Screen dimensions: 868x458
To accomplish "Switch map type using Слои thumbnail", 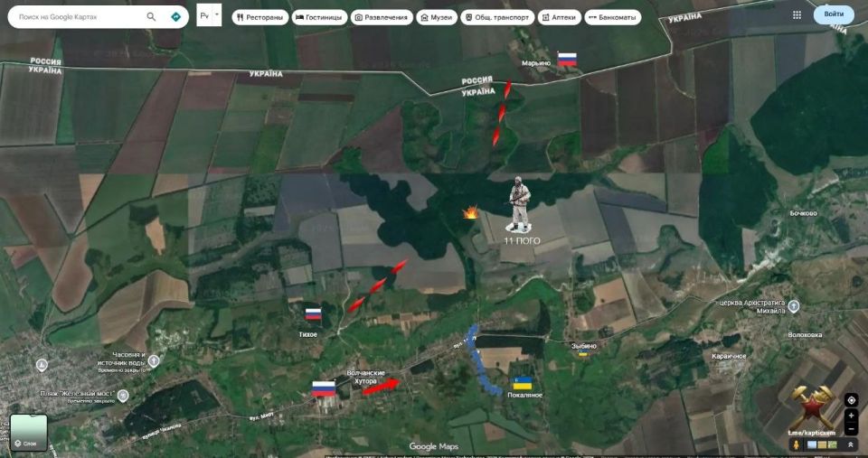I will (29, 432).
